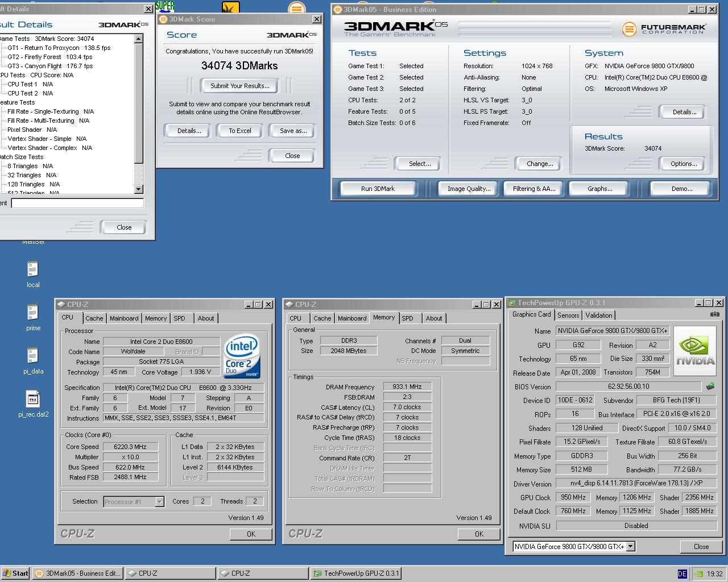Click GPU Clock value 950 MHz
728x582 pixels.
[x=573, y=497]
